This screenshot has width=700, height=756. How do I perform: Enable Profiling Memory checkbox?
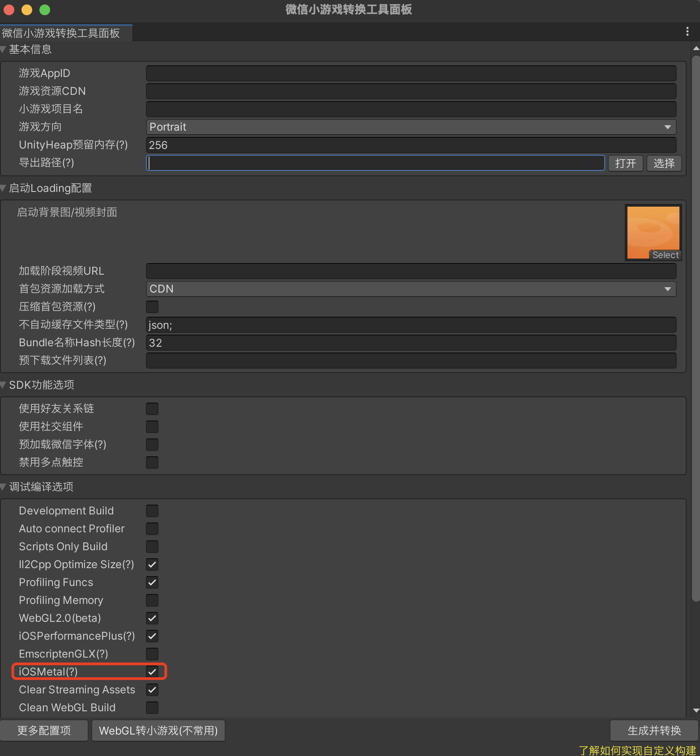[x=152, y=600]
